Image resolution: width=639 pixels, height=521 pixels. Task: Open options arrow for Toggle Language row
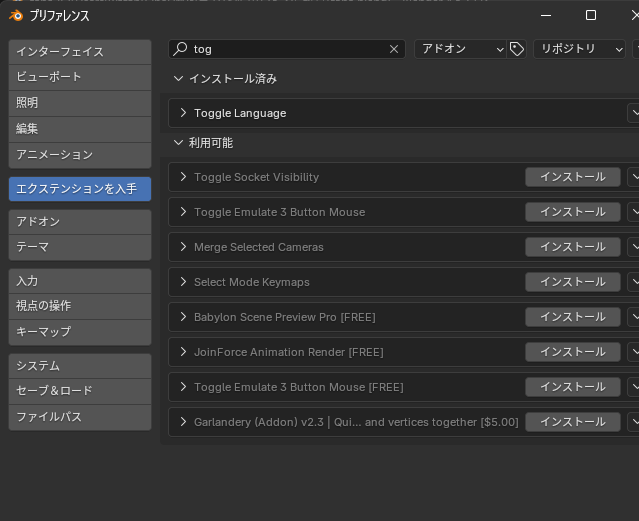(x=633, y=113)
